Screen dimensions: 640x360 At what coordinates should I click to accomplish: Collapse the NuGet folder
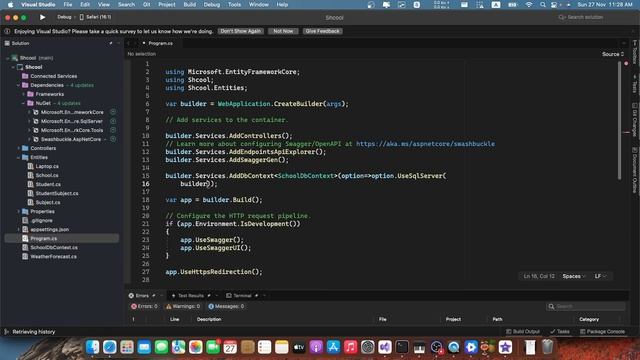[24, 103]
